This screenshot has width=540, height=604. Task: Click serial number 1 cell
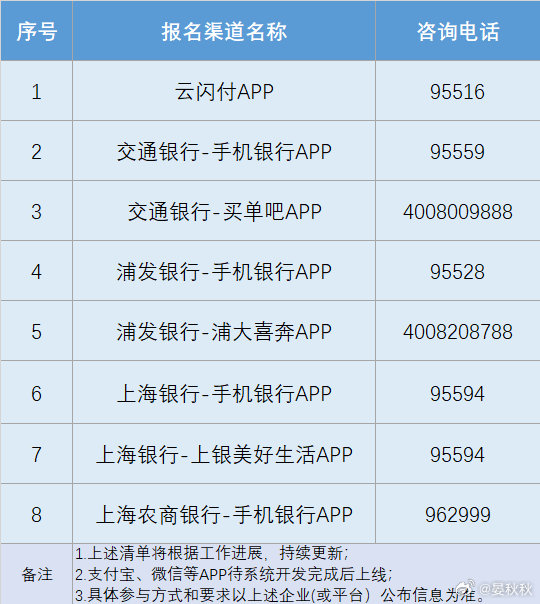coord(37,91)
